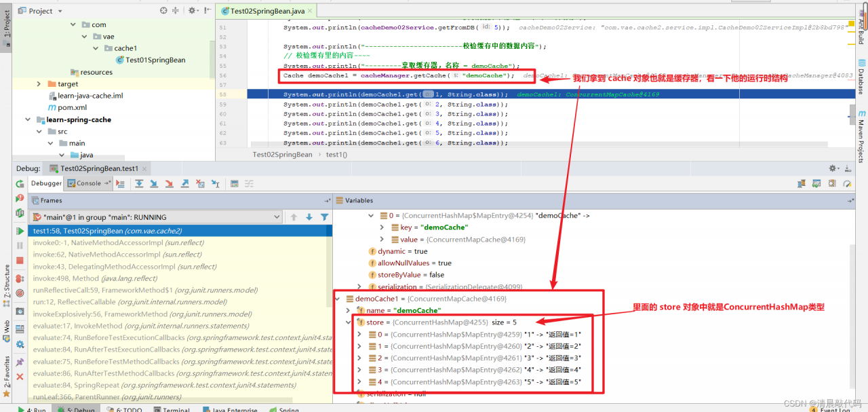Expand the key = "demoCache" node

382,227
